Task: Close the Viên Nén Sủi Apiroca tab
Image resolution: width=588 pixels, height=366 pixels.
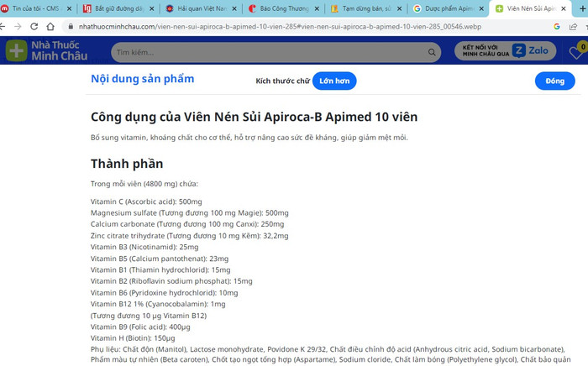Action: [564, 8]
